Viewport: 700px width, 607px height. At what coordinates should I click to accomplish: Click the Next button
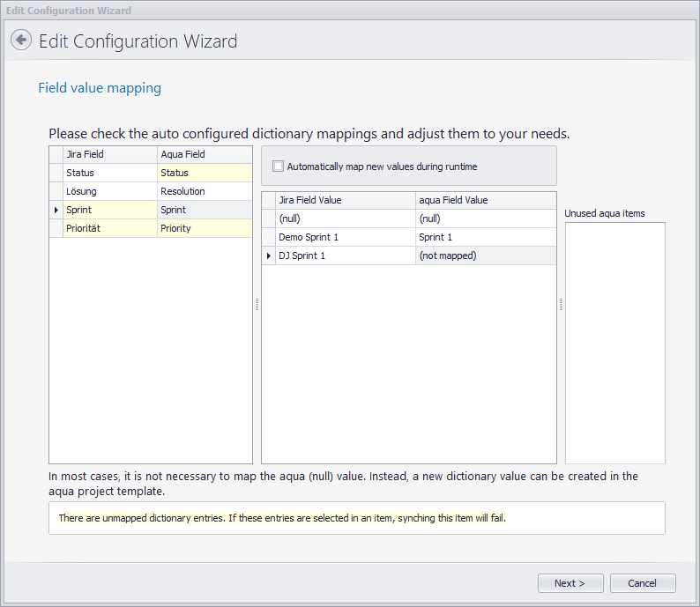[570, 583]
